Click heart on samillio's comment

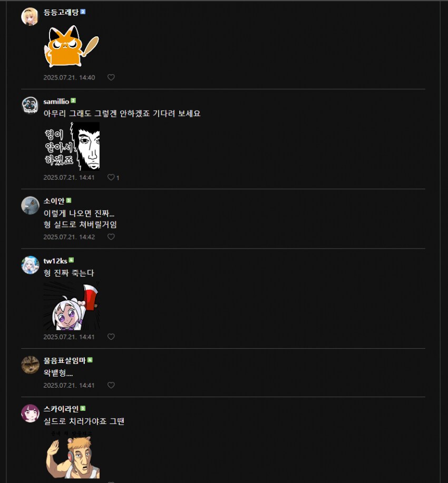pyautogui.click(x=111, y=177)
